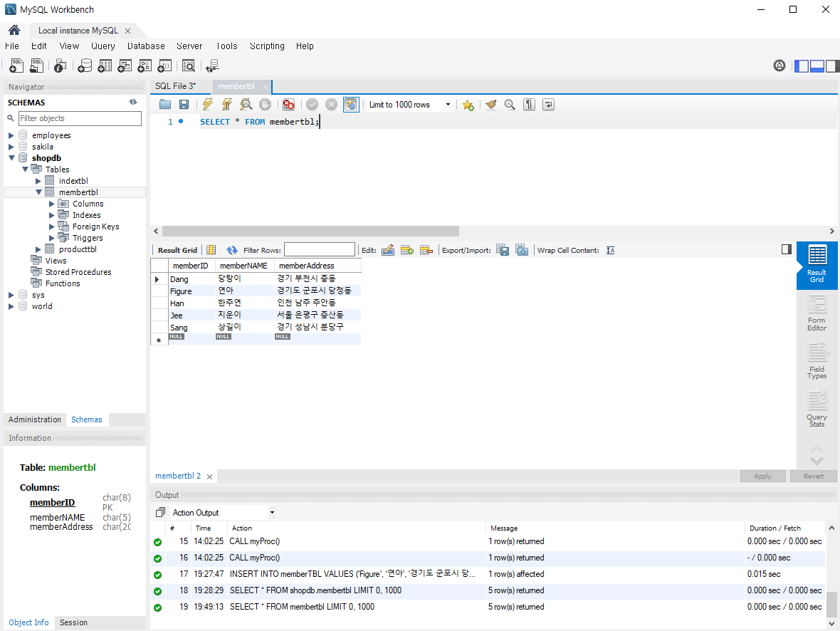Expand the producttbl table

tap(38, 249)
